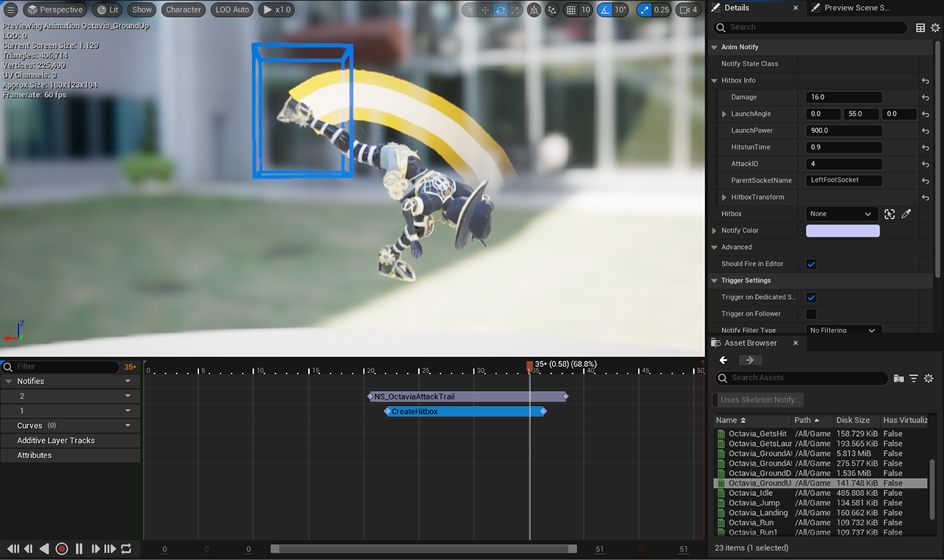Collapse the Anim Notify section
Image resolution: width=944 pixels, height=560 pixels.
(x=714, y=47)
